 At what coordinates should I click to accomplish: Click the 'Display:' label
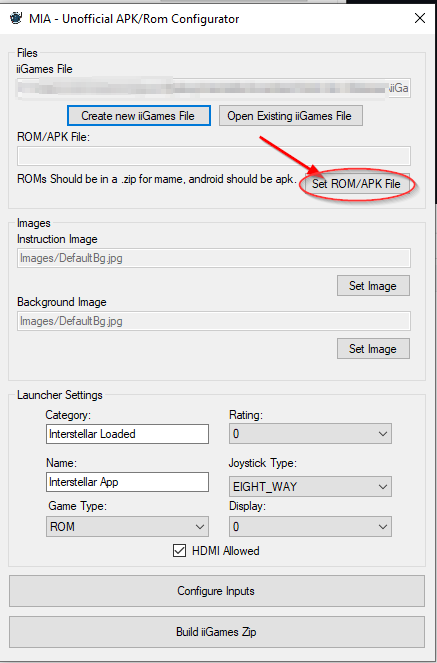[247, 506]
